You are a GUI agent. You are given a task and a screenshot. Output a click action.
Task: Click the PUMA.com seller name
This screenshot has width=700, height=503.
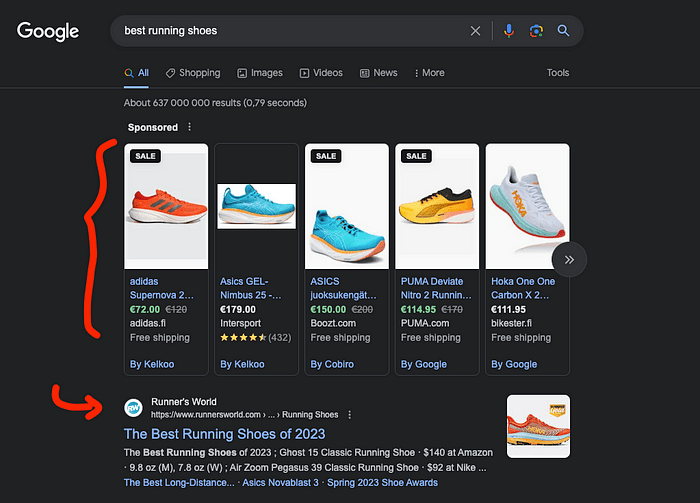coord(425,323)
